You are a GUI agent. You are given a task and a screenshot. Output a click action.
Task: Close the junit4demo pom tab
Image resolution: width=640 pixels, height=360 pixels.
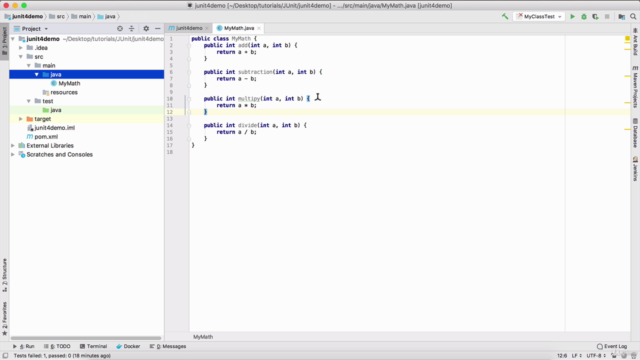coord(207,28)
